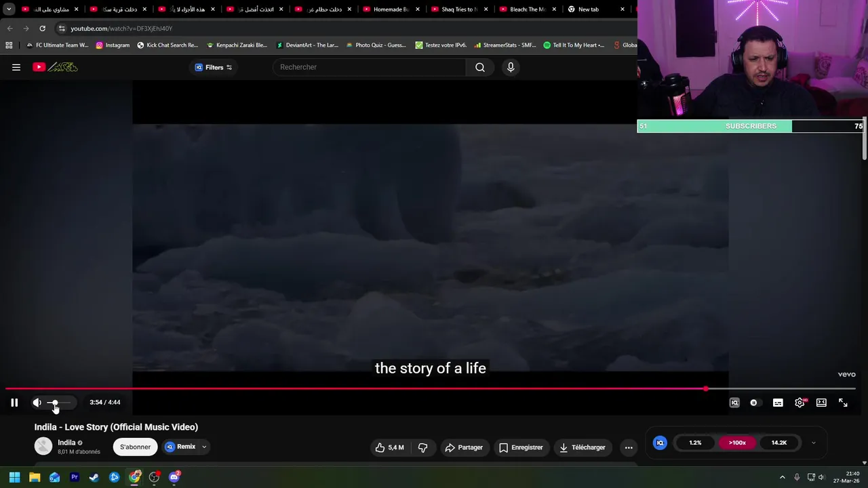Open the Photo Quiz - Guess... bookmark
The height and width of the screenshot is (488, 868).
pyautogui.click(x=376, y=45)
